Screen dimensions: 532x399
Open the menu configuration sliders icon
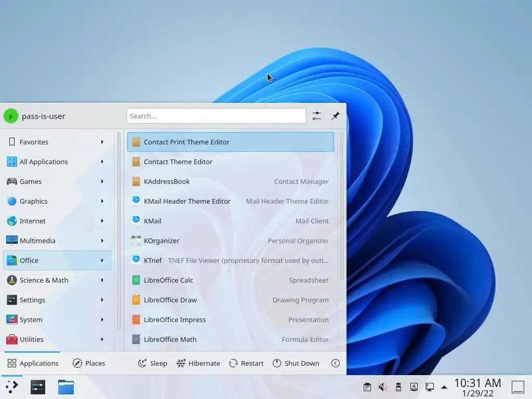pyautogui.click(x=316, y=116)
